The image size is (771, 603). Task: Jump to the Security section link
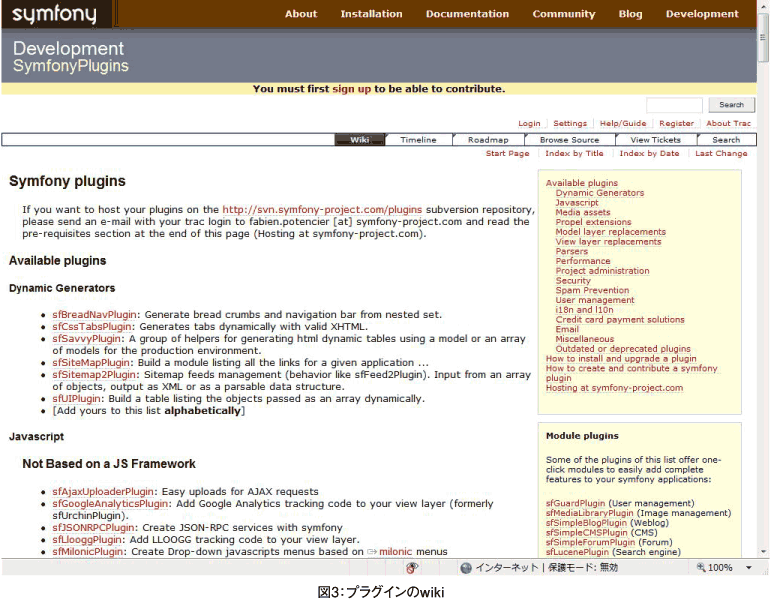[573, 280]
